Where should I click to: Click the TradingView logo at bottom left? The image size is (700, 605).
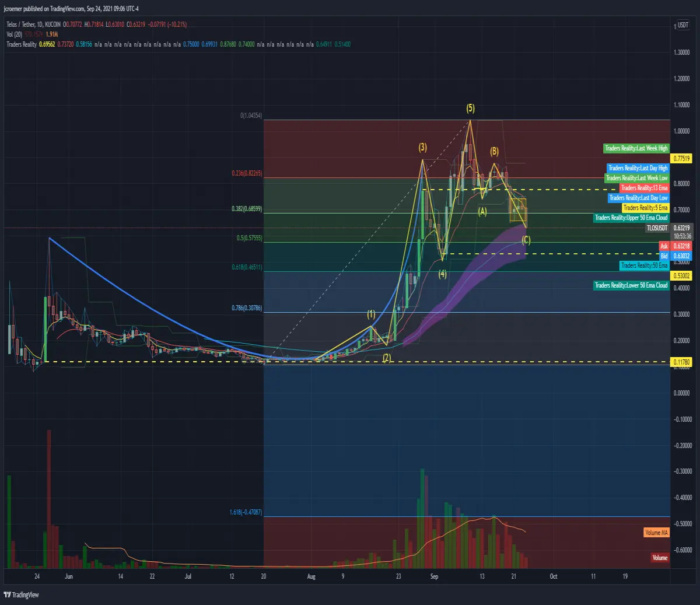(x=21, y=594)
